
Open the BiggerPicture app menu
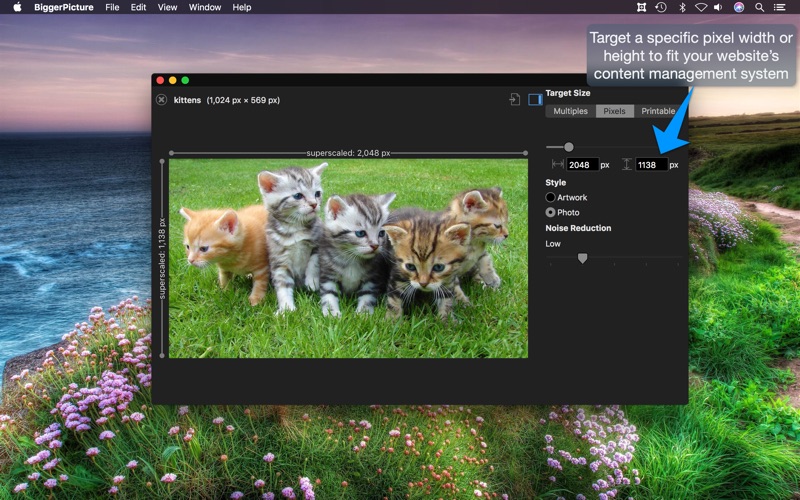click(64, 7)
